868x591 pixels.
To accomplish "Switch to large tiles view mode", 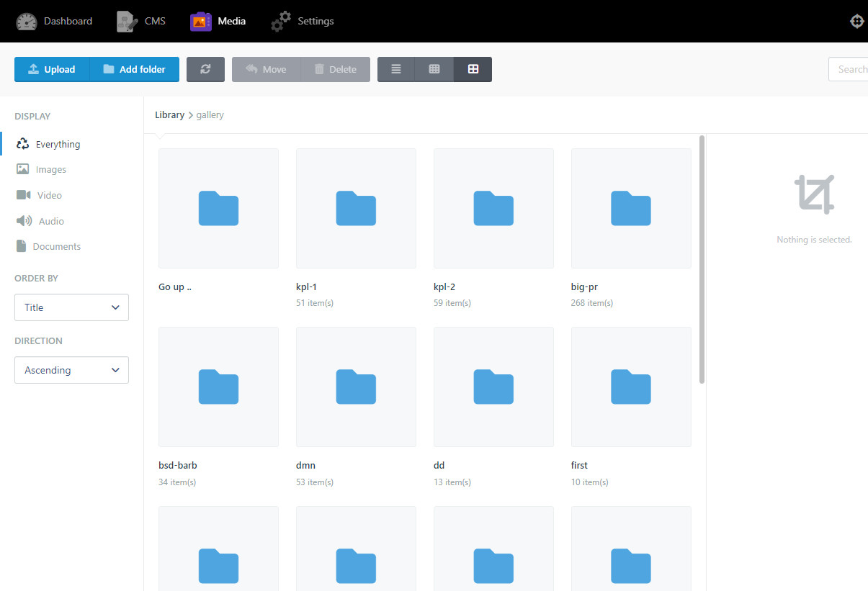I will (x=473, y=69).
